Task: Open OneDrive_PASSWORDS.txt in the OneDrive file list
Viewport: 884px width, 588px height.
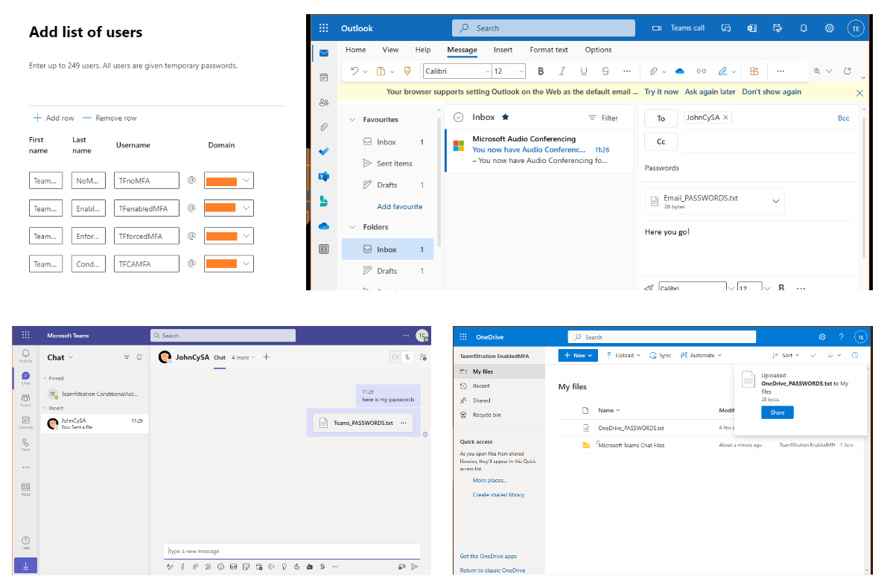Action: (631, 428)
